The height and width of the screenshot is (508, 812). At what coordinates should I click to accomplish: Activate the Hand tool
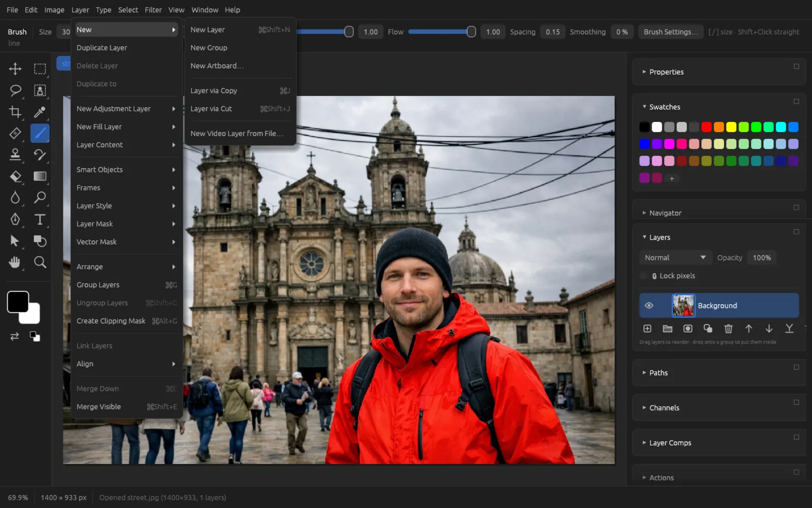click(15, 262)
